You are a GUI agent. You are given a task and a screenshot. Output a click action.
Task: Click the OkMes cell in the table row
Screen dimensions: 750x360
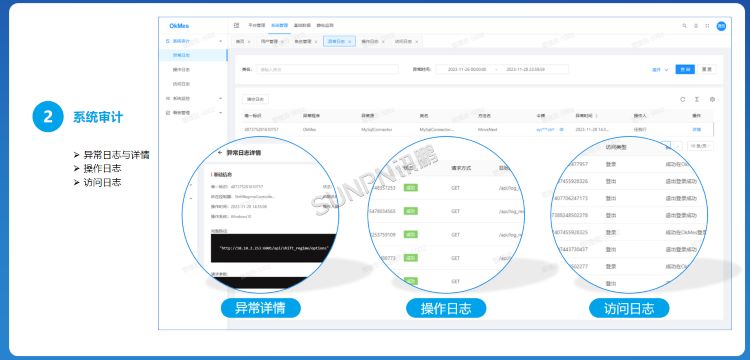pyautogui.click(x=310, y=130)
